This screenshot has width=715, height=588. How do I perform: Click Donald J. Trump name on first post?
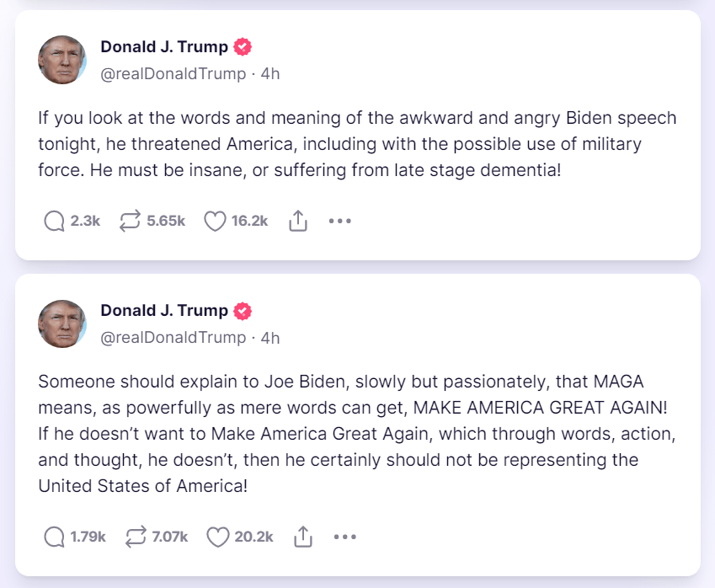click(164, 47)
